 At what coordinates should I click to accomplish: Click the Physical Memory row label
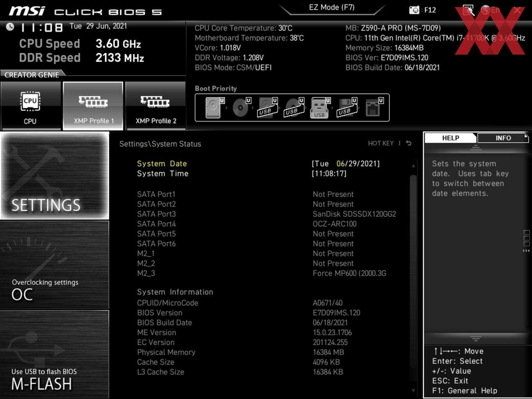(166, 352)
